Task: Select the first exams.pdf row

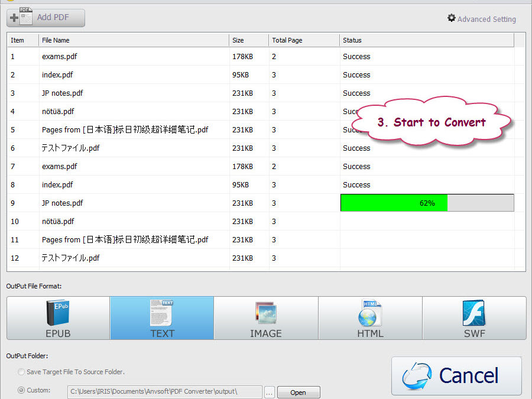Action: point(59,57)
